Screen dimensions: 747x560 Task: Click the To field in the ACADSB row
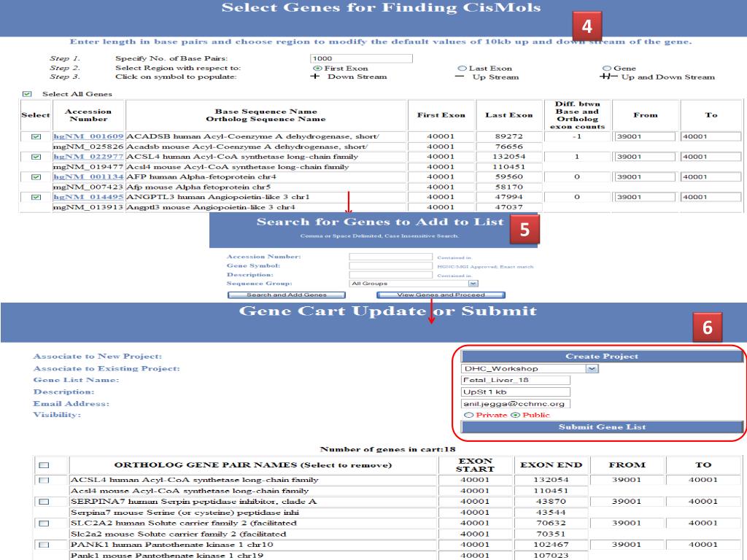pyautogui.click(x=711, y=136)
